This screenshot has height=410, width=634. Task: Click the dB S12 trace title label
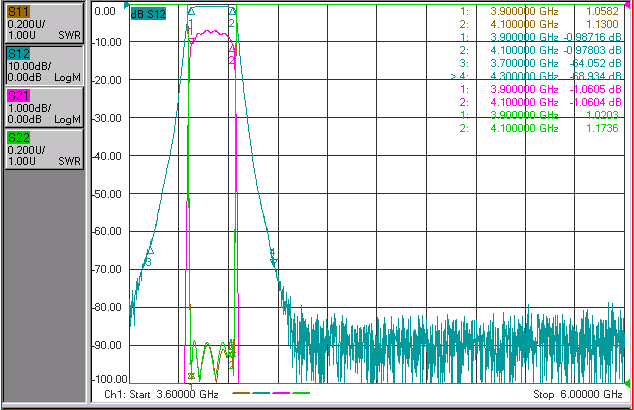(148, 14)
